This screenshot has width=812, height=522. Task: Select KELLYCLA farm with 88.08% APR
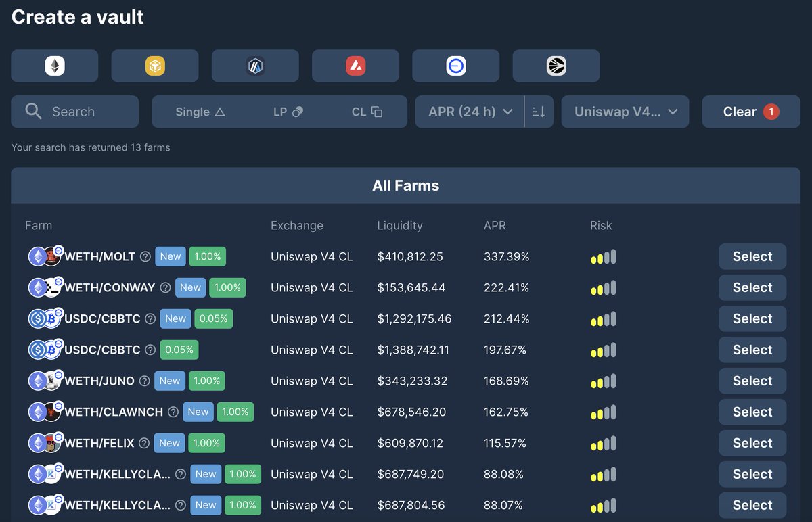752,474
